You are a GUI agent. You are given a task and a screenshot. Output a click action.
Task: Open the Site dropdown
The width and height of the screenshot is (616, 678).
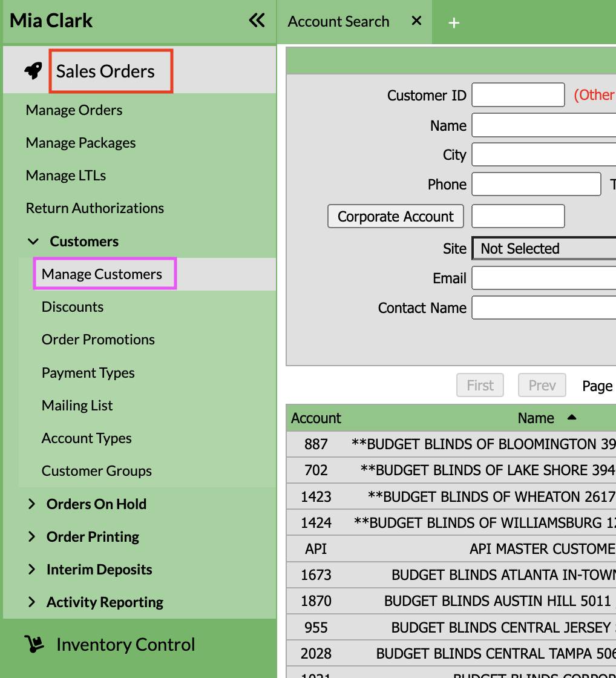[544, 249]
